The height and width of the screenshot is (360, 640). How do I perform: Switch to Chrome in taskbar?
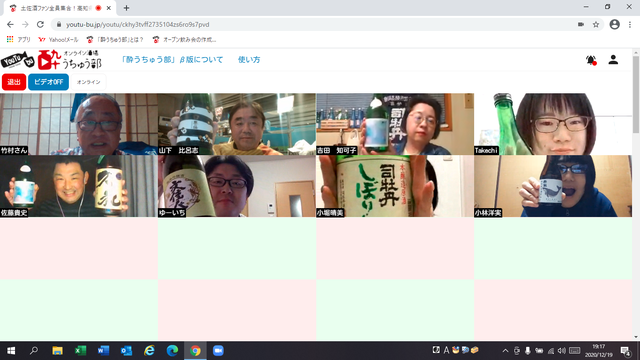point(195,351)
